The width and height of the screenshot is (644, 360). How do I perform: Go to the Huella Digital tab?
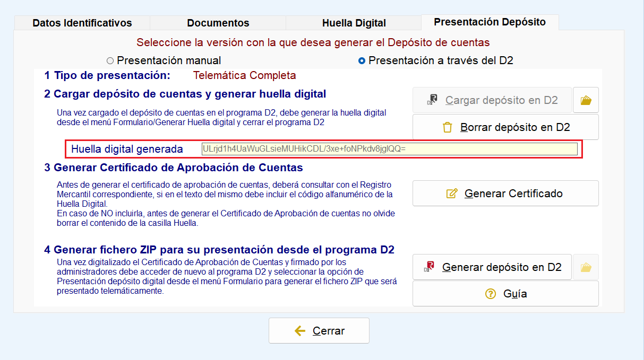(354, 23)
